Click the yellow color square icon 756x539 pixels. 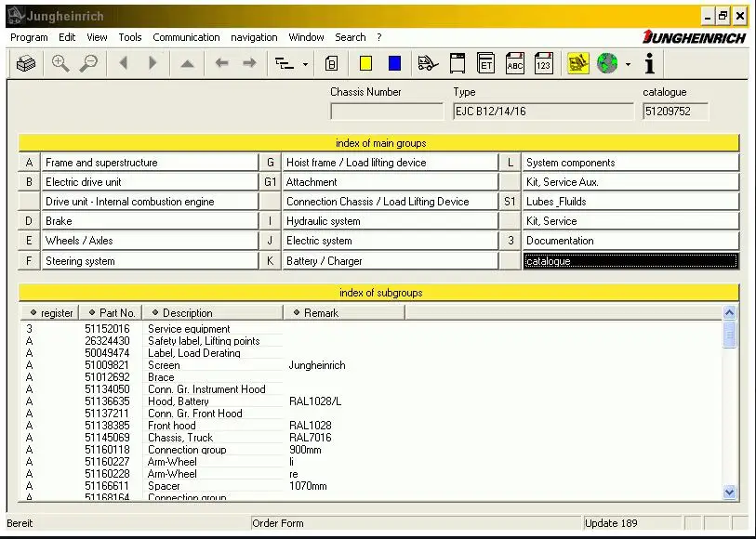click(x=366, y=63)
